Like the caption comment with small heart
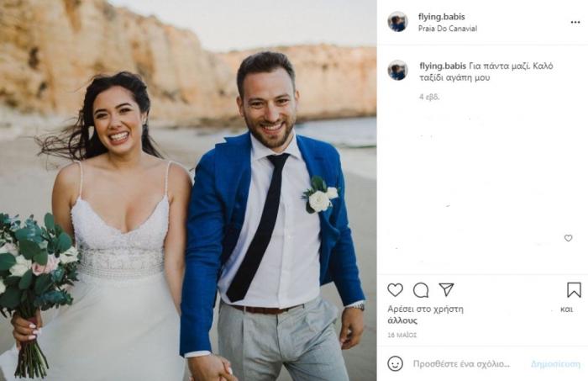This screenshot has height=381, width=588. pos(568,238)
